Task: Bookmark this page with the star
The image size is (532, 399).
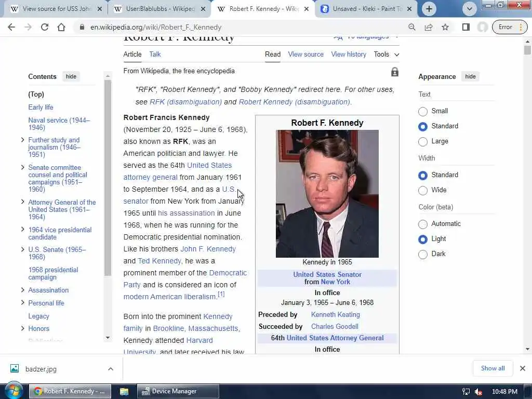Action: click(x=445, y=27)
